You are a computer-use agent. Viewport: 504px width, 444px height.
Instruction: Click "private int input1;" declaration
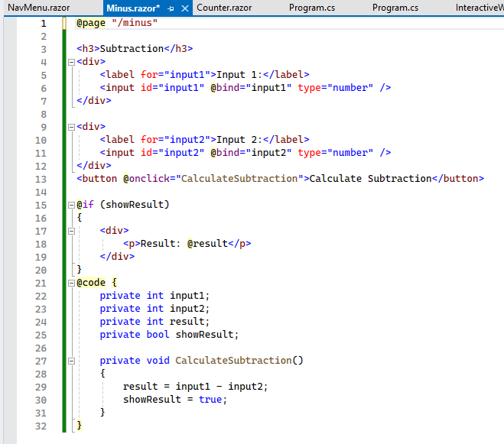[154, 296]
